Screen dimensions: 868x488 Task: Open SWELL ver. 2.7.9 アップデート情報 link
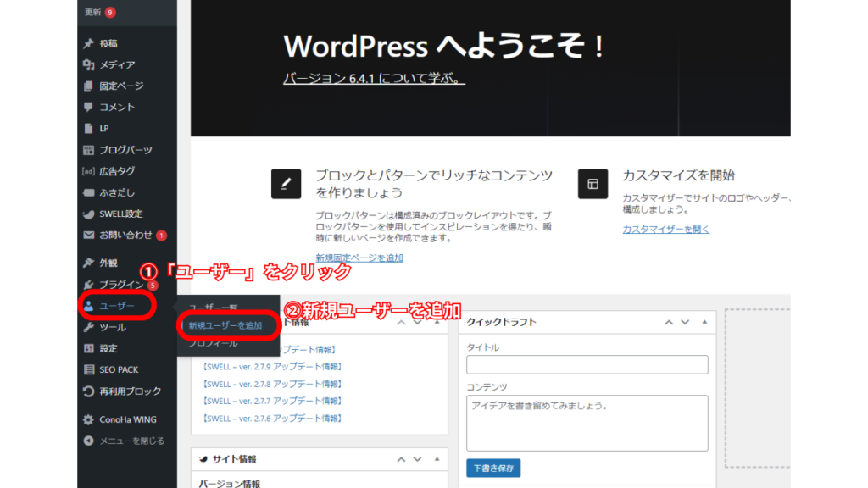[271, 367]
